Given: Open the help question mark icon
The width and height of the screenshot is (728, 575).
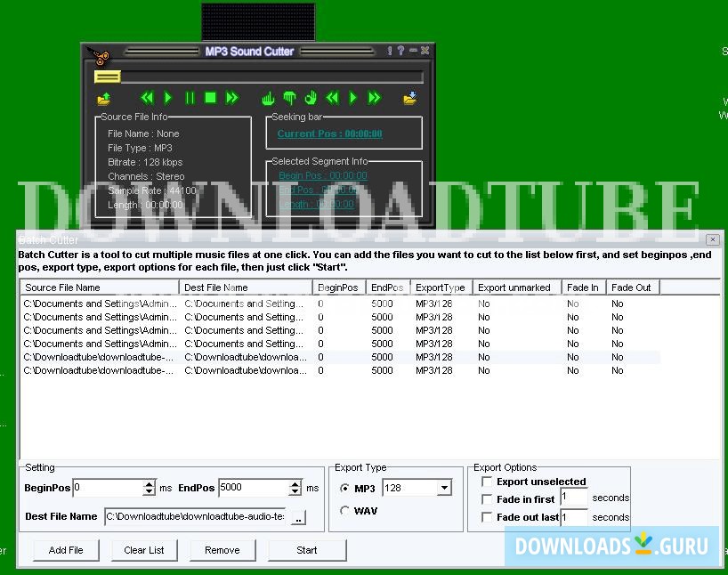Looking at the screenshot, I should (x=399, y=51).
